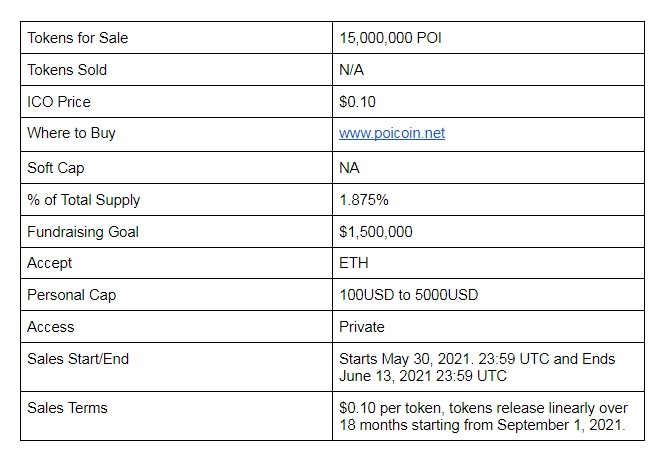Click the Fundraising Goal label
The image size is (670, 464).
(83, 232)
